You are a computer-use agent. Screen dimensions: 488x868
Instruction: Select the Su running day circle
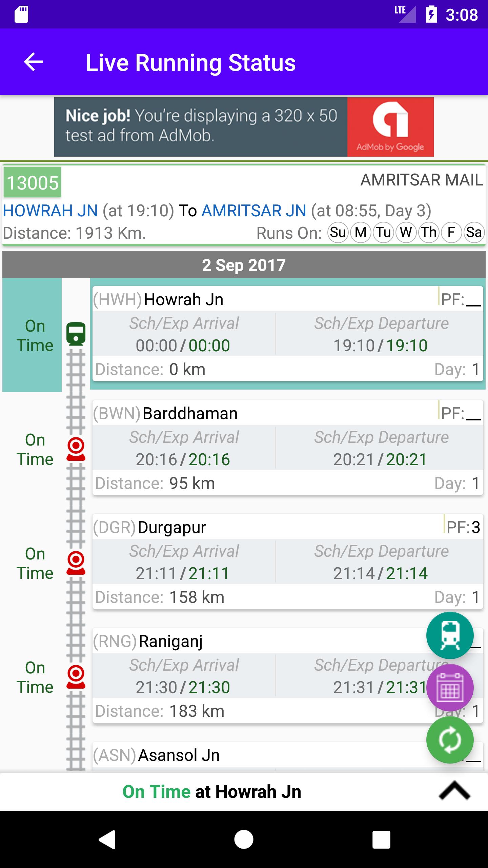[x=338, y=233]
